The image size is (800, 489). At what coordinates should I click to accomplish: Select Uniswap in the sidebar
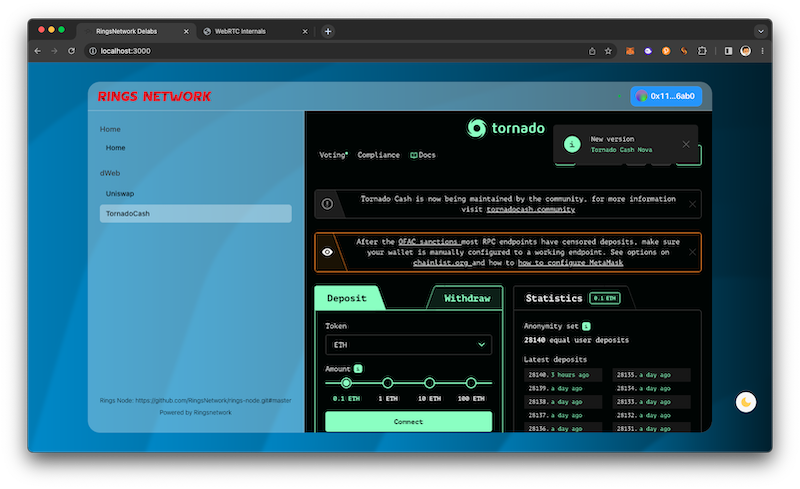120,193
